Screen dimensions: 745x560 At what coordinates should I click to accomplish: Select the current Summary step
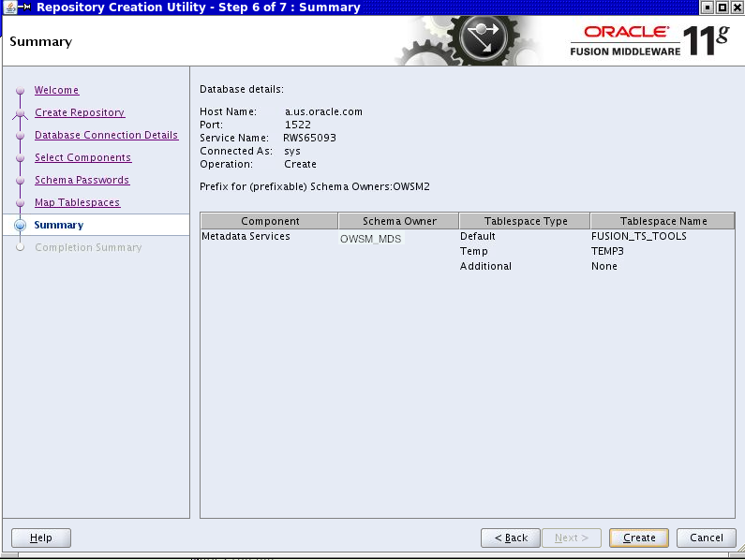[x=58, y=225]
